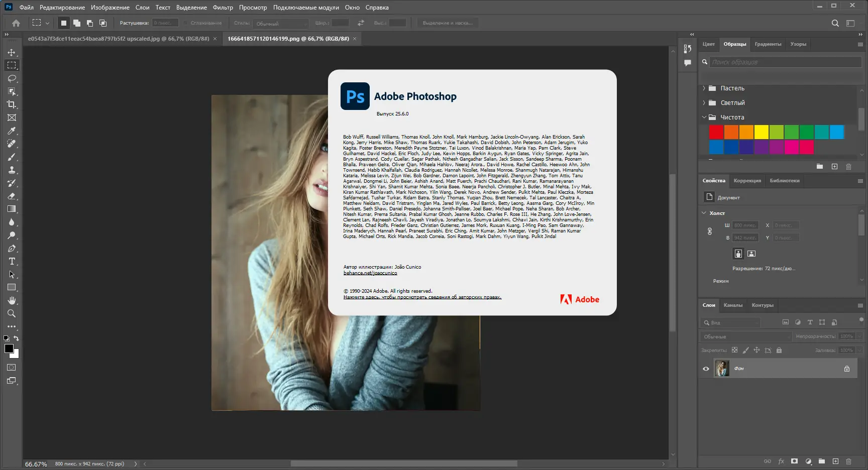Open the behance.net/joaocunico link
This screenshot has width=868, height=470.
(x=370, y=273)
